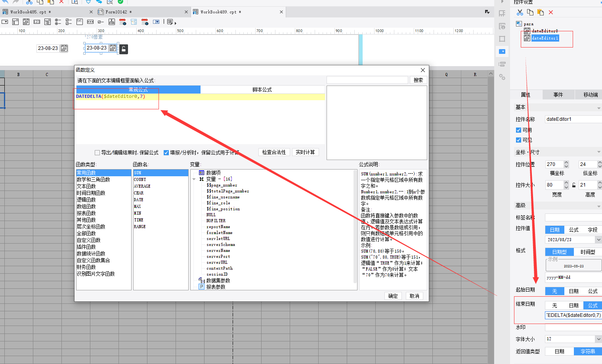Viewport: 602px width, 364px height.
Task: Open the highlighted widget settings sidebar icon
Action: click(x=502, y=51)
